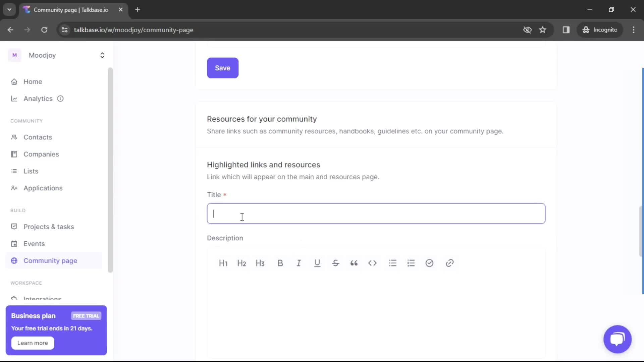Click the H1 heading formatting icon
644x362 pixels.
click(x=223, y=263)
